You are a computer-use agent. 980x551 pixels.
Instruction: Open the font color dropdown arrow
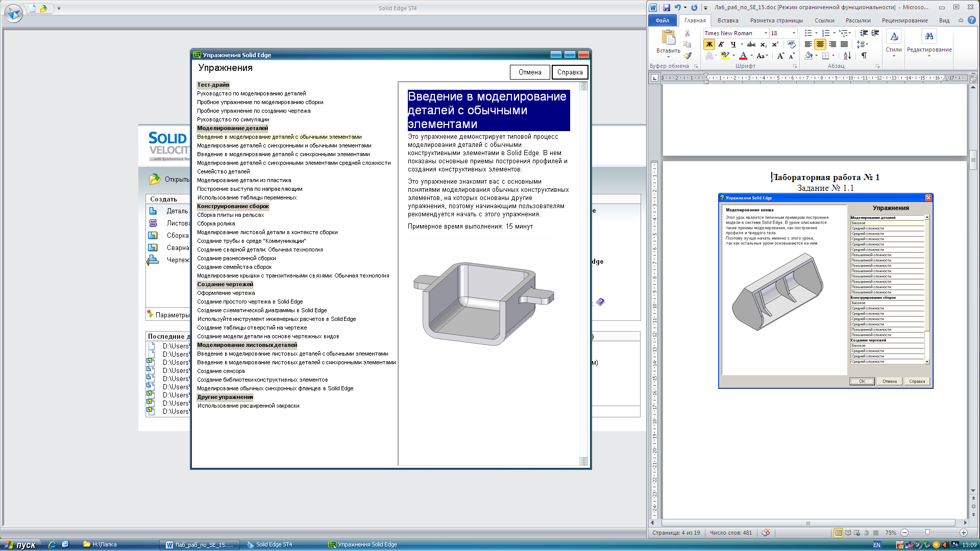tap(751, 56)
